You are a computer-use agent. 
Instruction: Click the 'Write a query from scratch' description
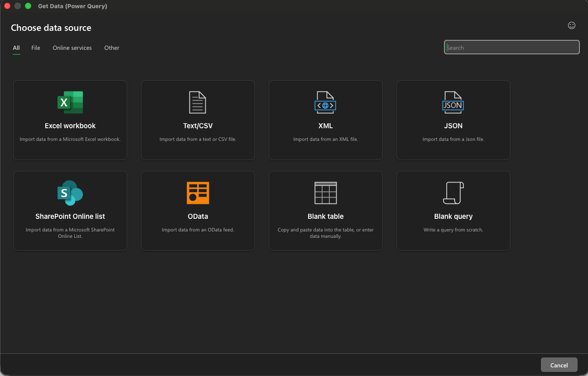point(453,230)
